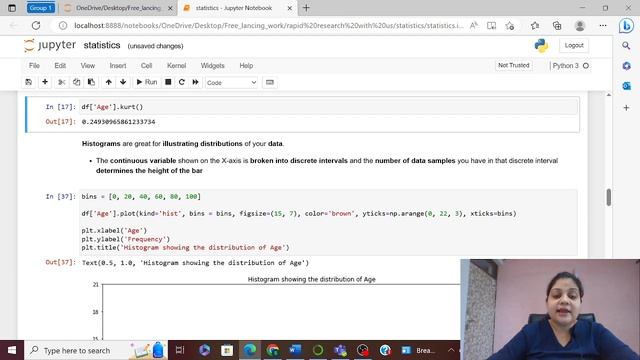Open the Cell menu
Viewport: 640px width, 360px height.
pyautogui.click(x=147, y=66)
